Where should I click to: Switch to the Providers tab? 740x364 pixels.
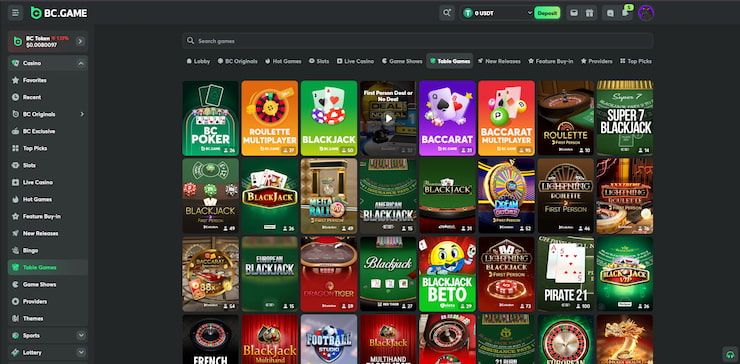pyautogui.click(x=597, y=61)
